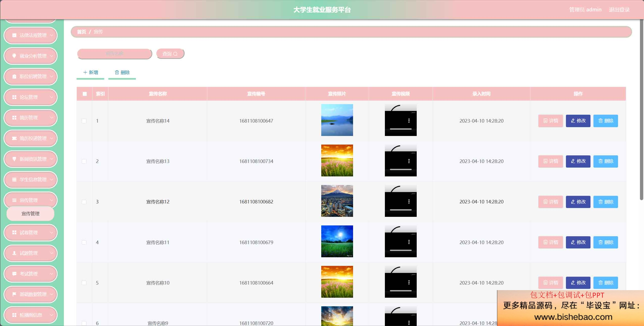Click the 论坛管理 grid icon
Viewport: 644px width, 326px height.
(14, 97)
